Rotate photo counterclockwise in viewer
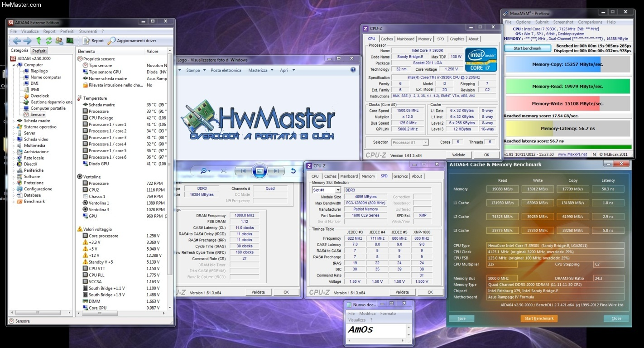Viewport: 644px width, 348px height. [x=293, y=171]
